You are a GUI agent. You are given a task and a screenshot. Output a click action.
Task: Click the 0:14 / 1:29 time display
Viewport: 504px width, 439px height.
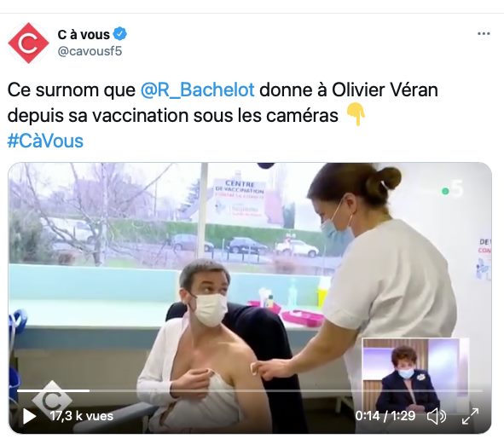point(385,416)
